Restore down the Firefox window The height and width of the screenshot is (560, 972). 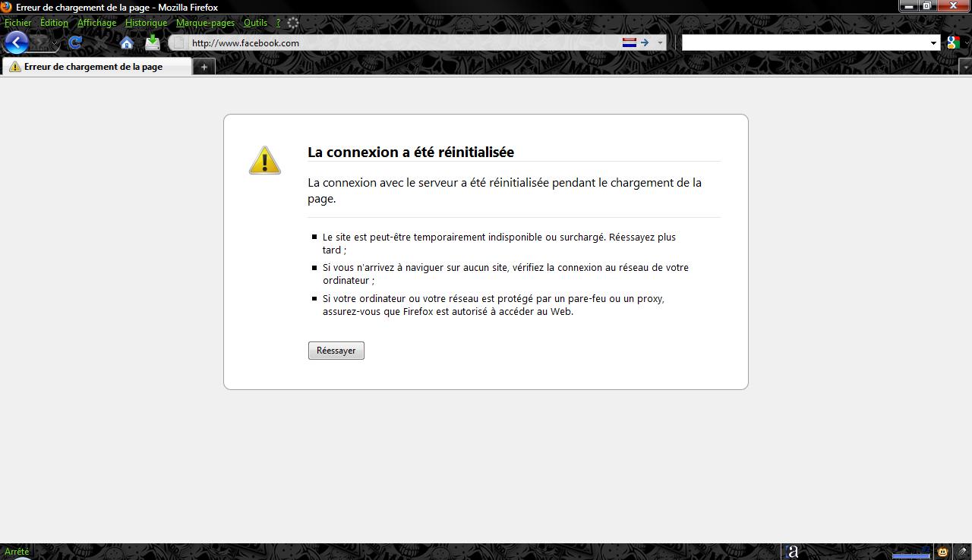click(x=928, y=6)
